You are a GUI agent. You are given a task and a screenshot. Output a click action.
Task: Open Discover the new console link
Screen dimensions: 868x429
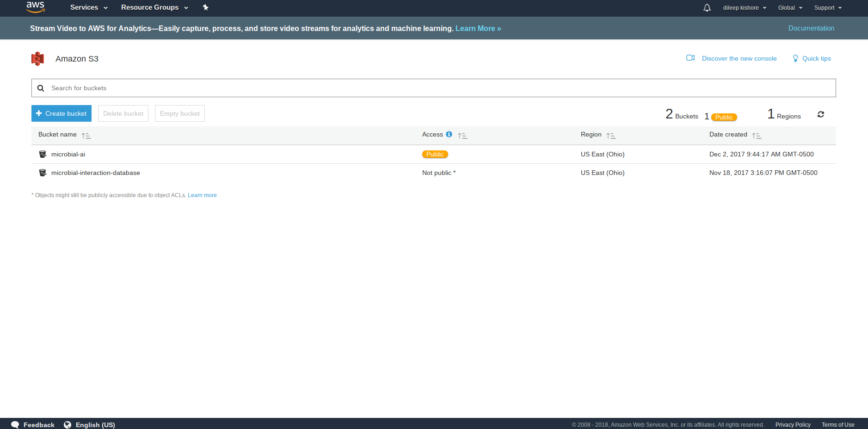point(739,58)
